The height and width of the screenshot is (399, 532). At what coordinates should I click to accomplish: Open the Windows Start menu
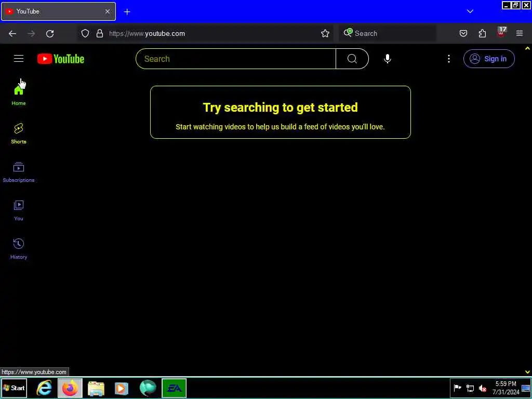pos(14,388)
